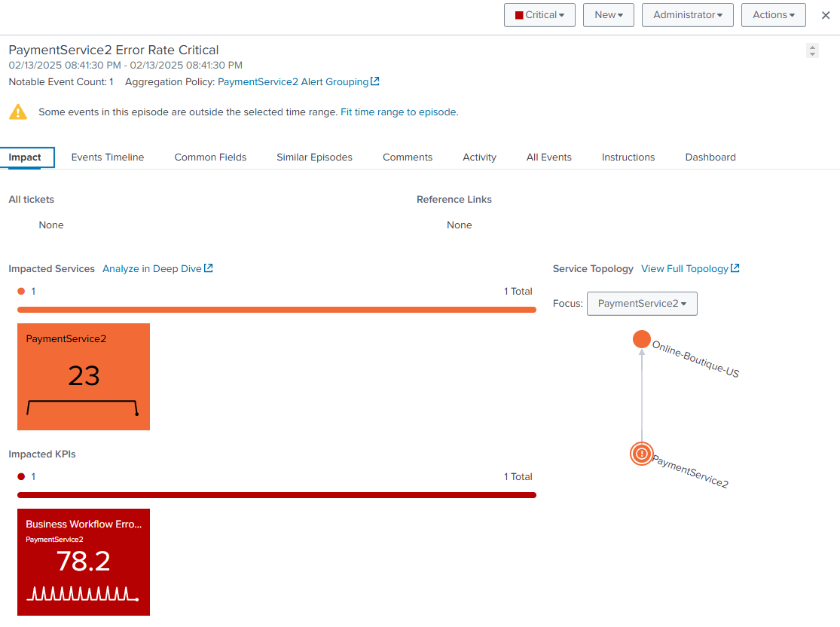Click the Online-Boutique-US topology node
This screenshot has width=840, height=627.
641,339
